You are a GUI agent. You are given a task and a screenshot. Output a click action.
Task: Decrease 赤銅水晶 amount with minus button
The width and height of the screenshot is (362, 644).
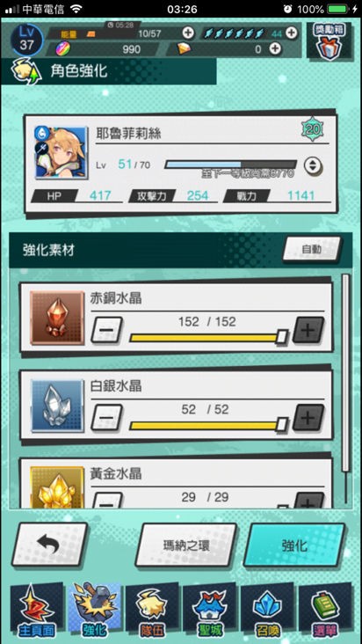[106, 329]
